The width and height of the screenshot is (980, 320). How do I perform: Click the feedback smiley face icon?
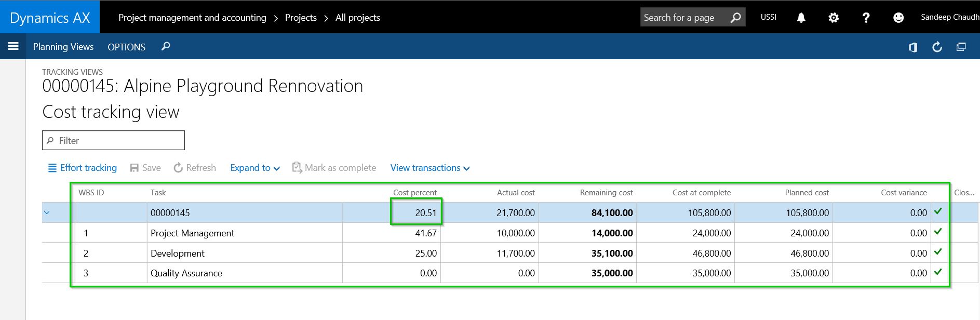pyautogui.click(x=898, y=18)
